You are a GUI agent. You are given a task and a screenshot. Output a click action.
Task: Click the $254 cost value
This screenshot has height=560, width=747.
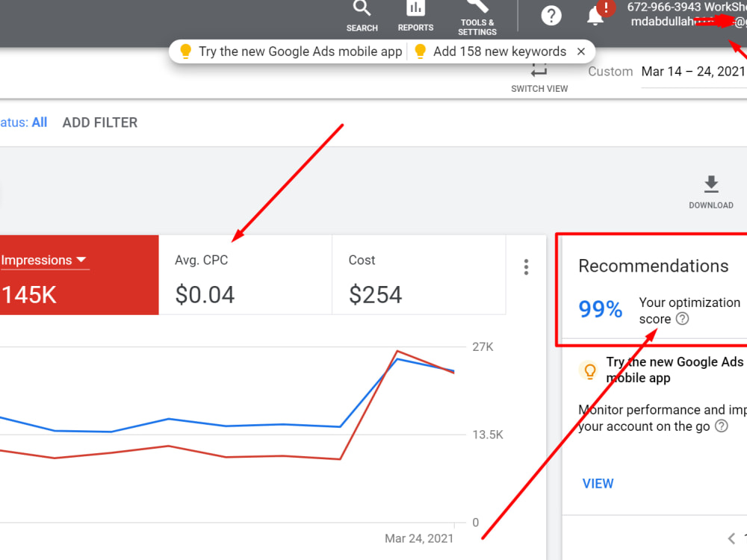coord(376,295)
